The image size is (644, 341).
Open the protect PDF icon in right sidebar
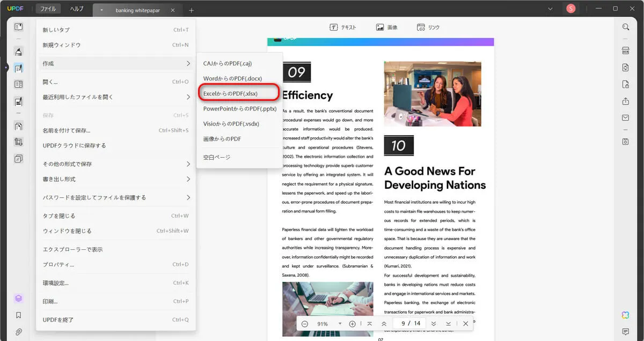click(x=626, y=84)
